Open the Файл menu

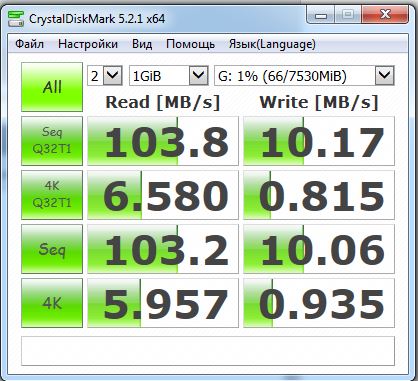click(29, 44)
